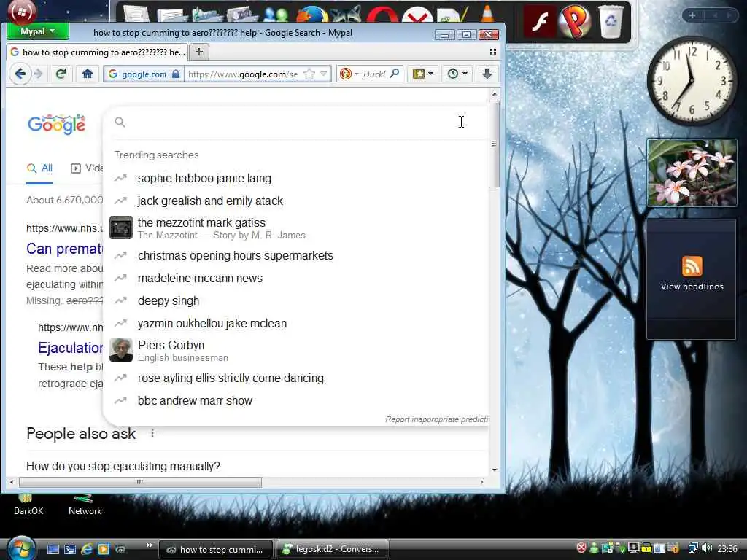Viewport: 747px width, 560px height.
Task: Select the Mypal window taskbar button
Action: [215, 550]
